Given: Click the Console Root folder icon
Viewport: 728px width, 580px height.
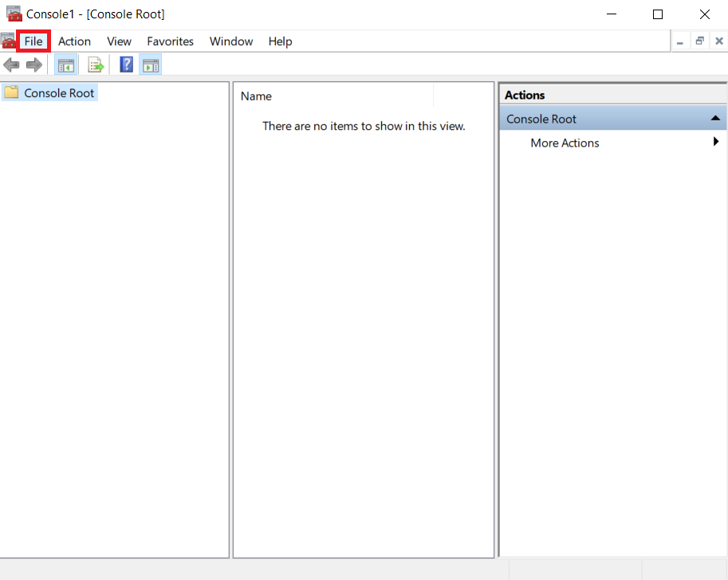Looking at the screenshot, I should pyautogui.click(x=12, y=92).
